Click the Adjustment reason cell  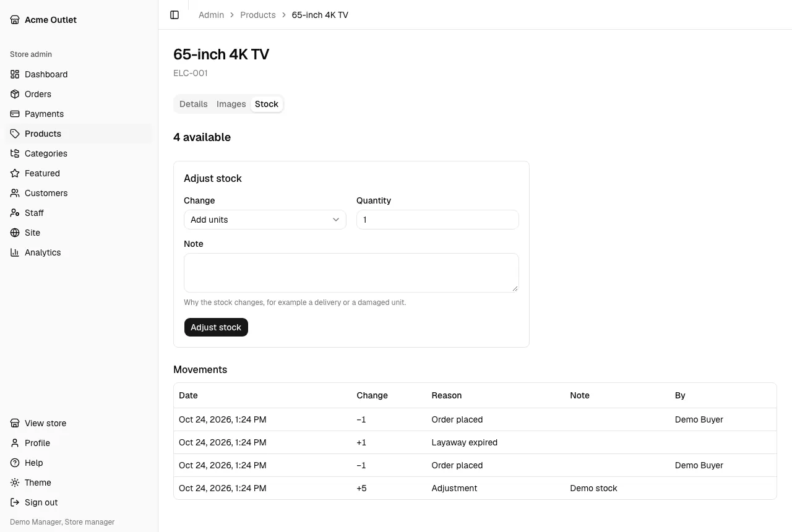[454, 488]
